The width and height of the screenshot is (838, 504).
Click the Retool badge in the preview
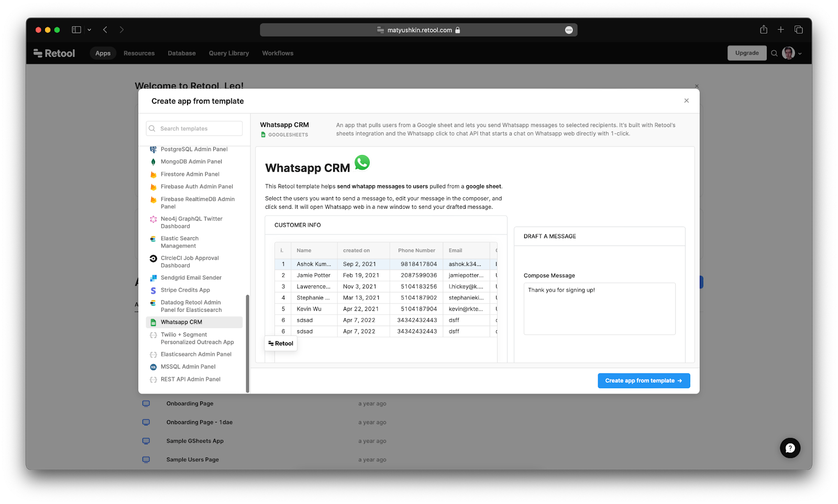coord(281,343)
